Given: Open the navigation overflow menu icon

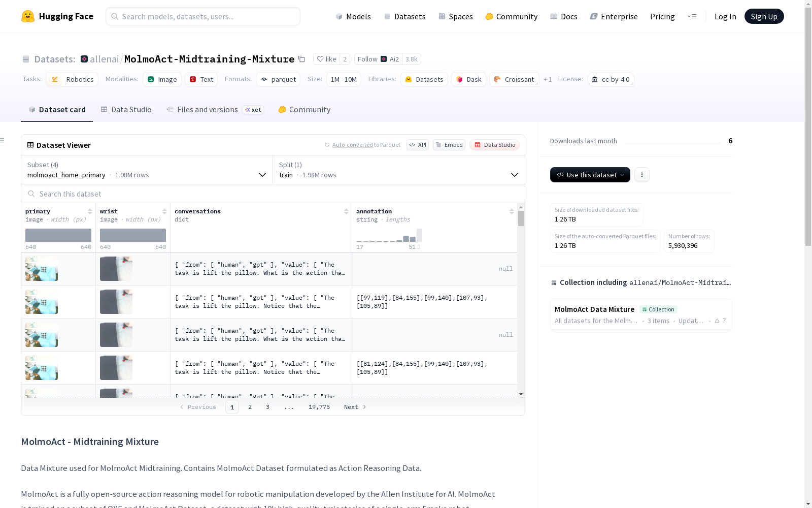Looking at the screenshot, I should click(692, 16).
